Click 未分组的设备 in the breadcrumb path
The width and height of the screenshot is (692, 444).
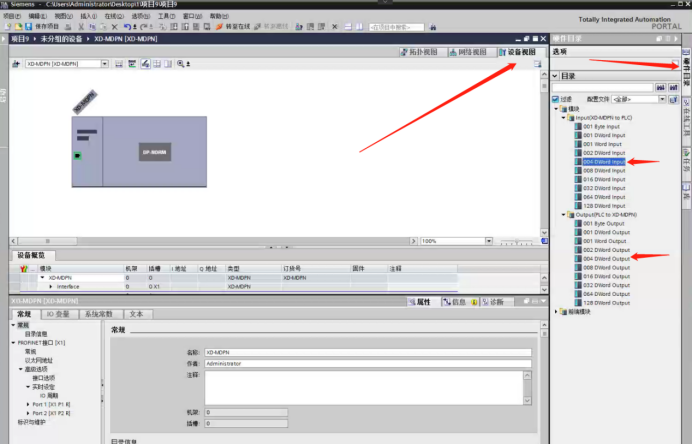61,39
